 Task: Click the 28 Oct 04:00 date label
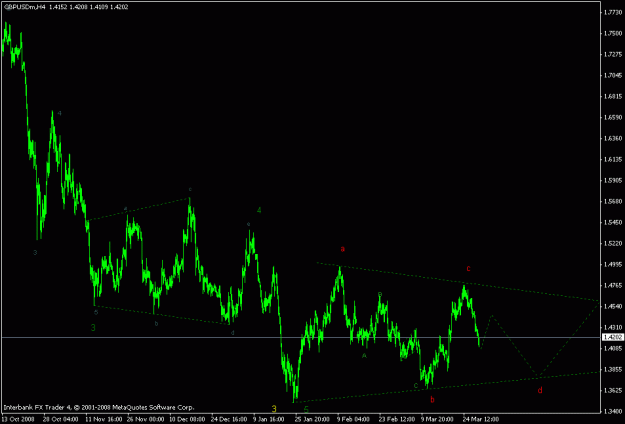pyautogui.click(x=61, y=419)
